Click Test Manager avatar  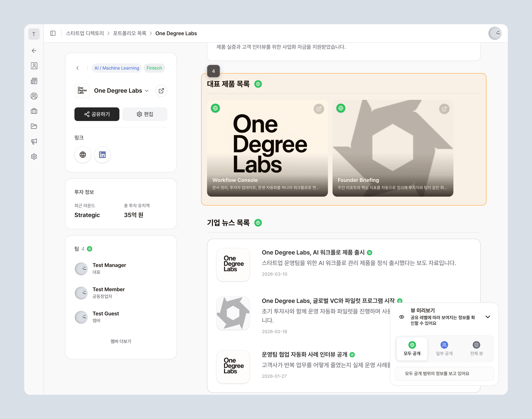point(81,269)
